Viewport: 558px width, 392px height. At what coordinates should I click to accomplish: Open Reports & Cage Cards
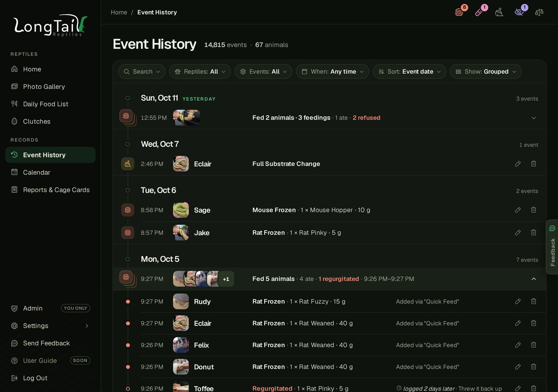click(x=50, y=190)
